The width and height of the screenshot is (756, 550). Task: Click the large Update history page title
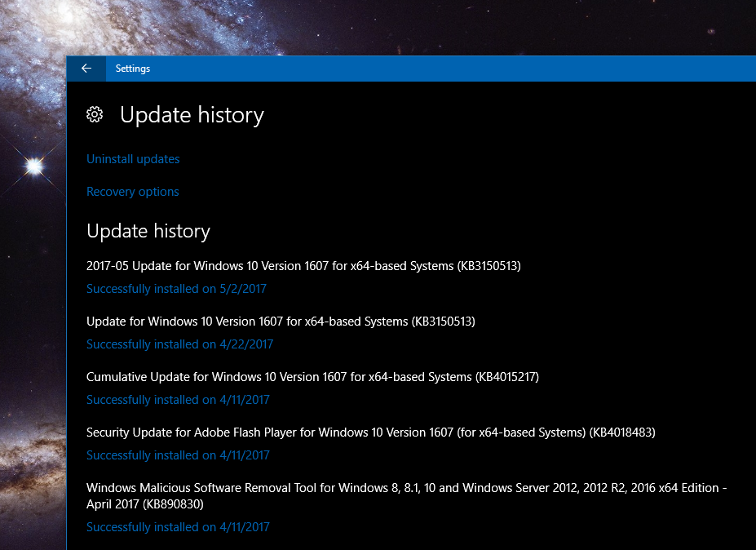192,115
